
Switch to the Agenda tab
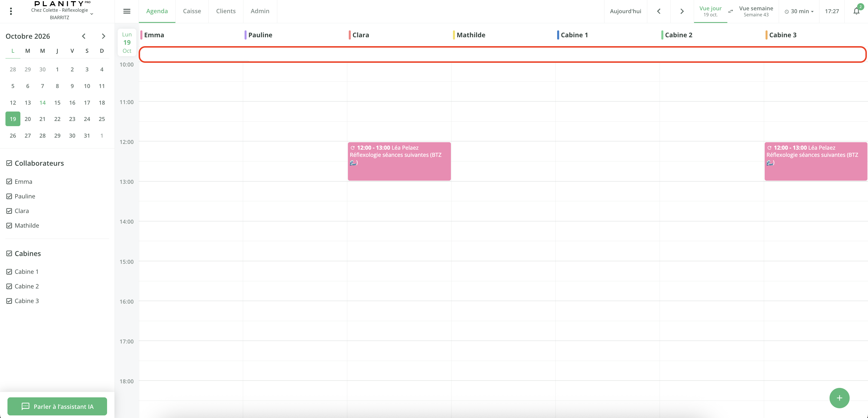click(157, 11)
